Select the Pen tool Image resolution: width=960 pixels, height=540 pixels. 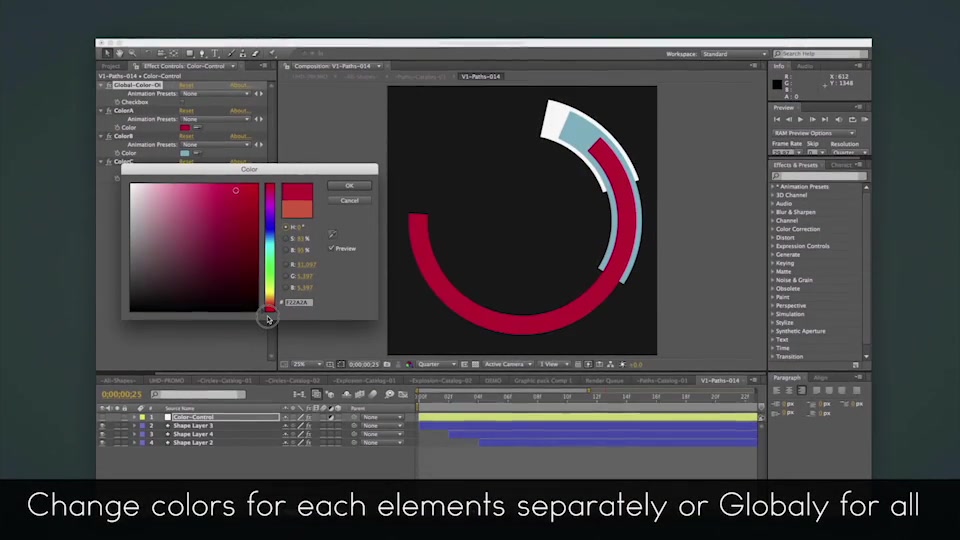202,54
